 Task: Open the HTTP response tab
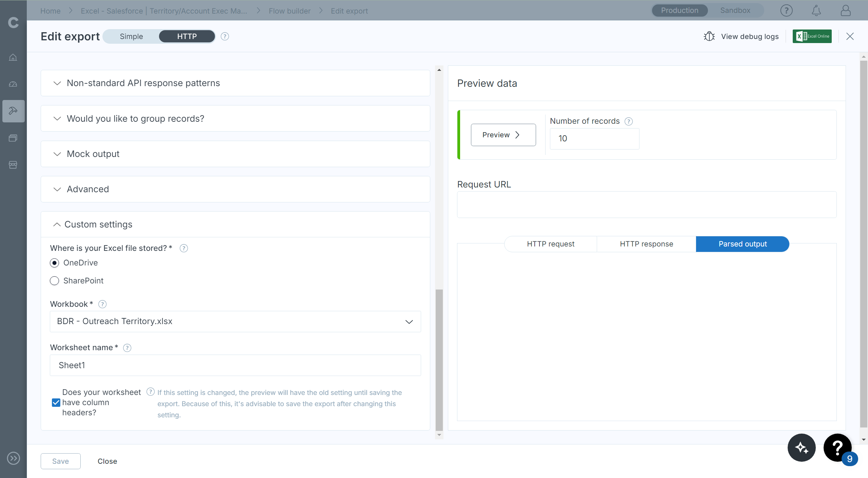tap(646, 244)
